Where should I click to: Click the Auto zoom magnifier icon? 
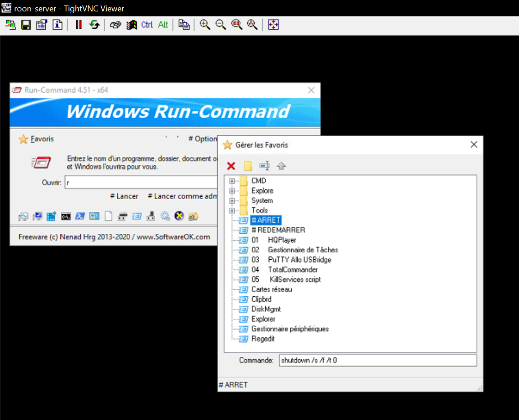tap(252, 25)
